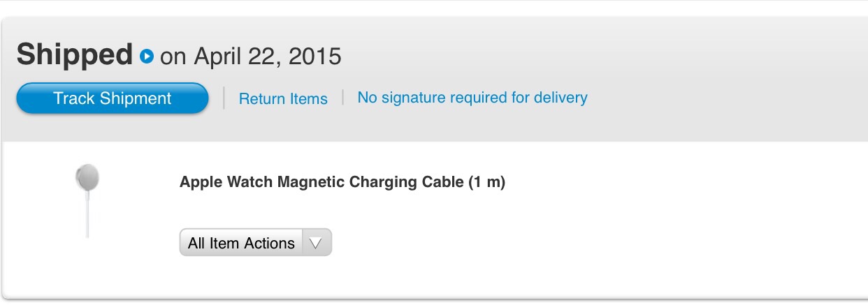Viewport: 868px width, 305px height.
Task: Open the Return Items link
Action: point(283,99)
